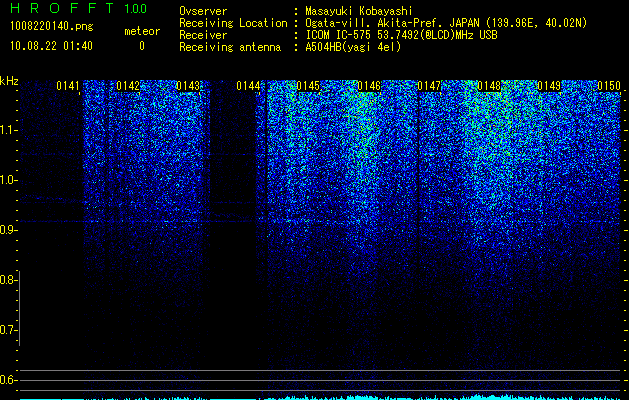This screenshot has width=629, height=400.
Task: Click the 0149 time marker
Action: click(549, 86)
